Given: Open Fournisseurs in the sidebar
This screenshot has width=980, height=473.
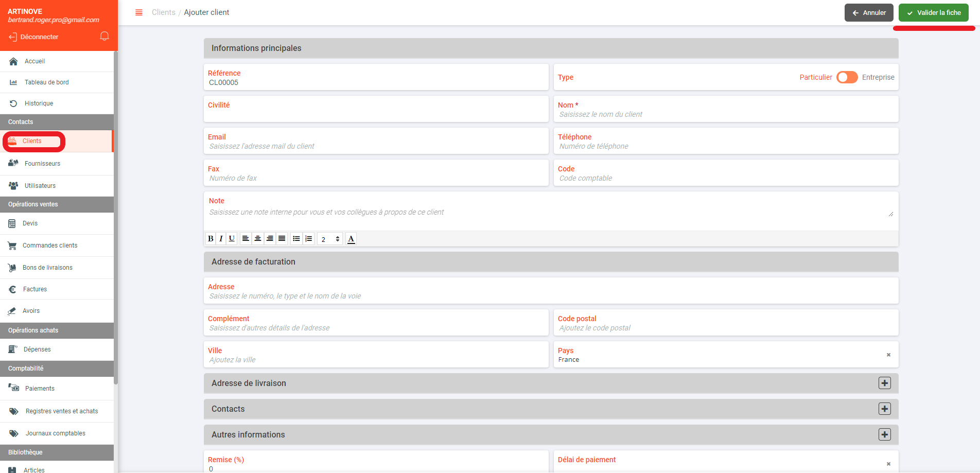Looking at the screenshot, I should coord(42,164).
